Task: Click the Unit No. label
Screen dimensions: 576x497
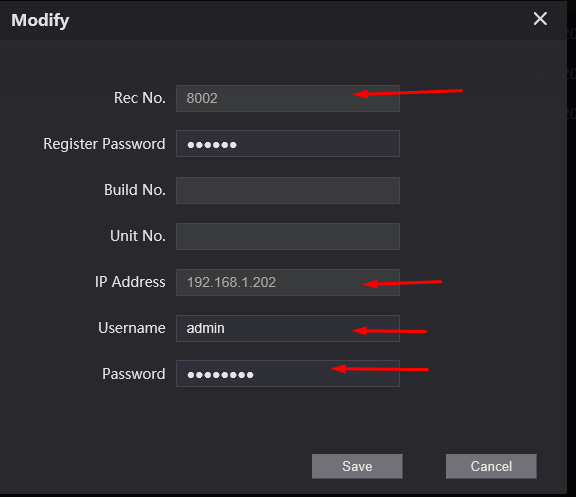Action: click(138, 236)
